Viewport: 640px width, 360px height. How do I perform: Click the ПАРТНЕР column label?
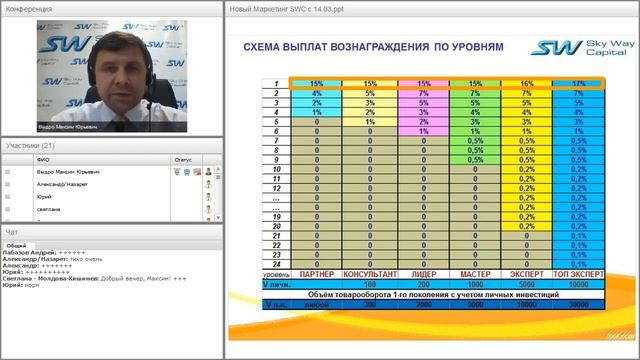click(317, 274)
